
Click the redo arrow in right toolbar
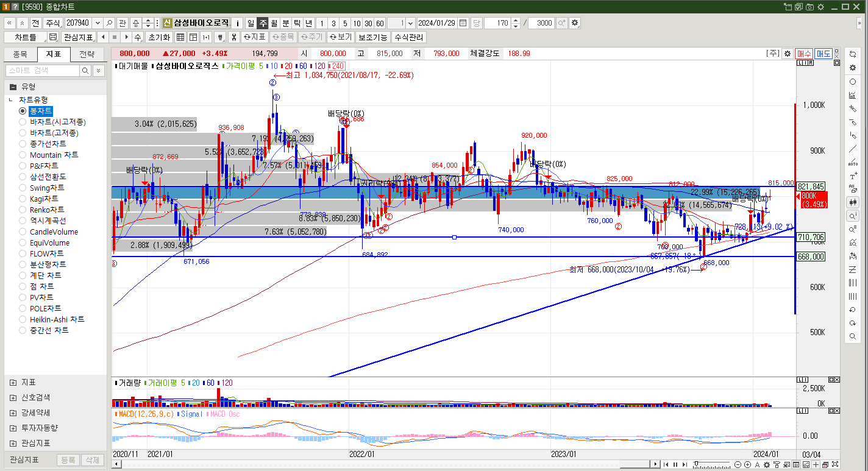click(x=852, y=323)
